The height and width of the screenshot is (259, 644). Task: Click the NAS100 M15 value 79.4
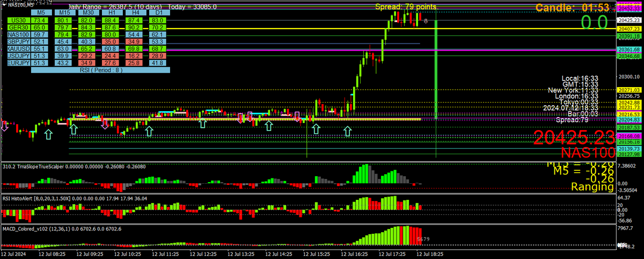click(63, 34)
